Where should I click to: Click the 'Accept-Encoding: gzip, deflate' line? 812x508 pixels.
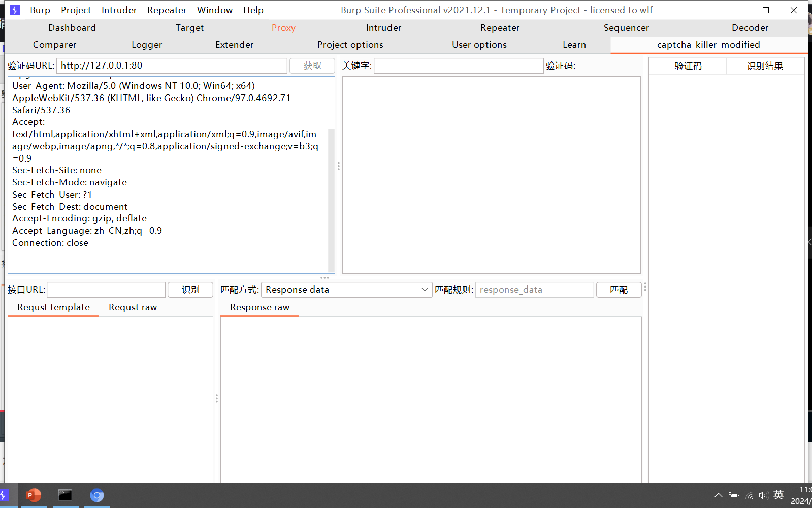coord(80,218)
